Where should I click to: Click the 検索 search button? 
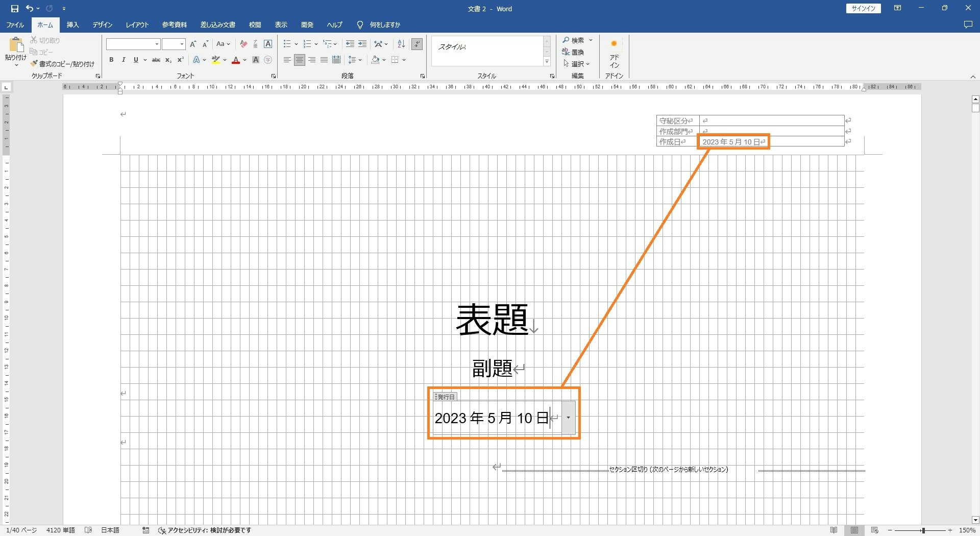click(578, 40)
